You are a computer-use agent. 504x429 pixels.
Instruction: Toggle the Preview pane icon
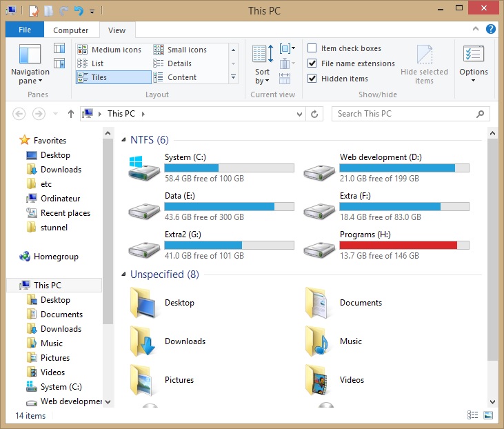pos(59,48)
